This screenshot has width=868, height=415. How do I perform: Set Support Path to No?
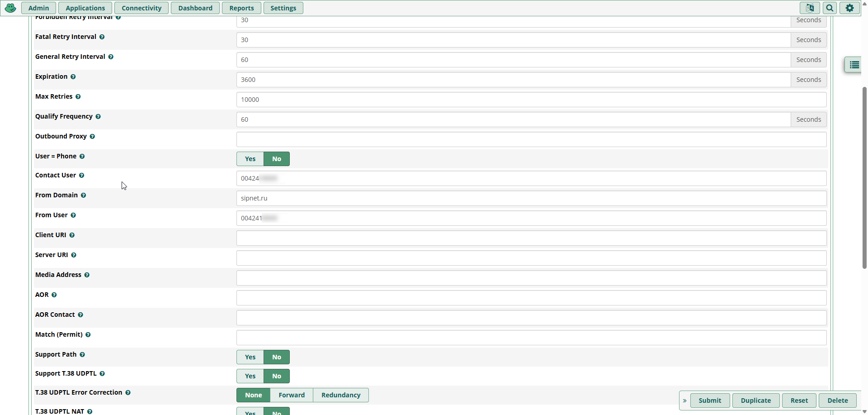point(277,357)
